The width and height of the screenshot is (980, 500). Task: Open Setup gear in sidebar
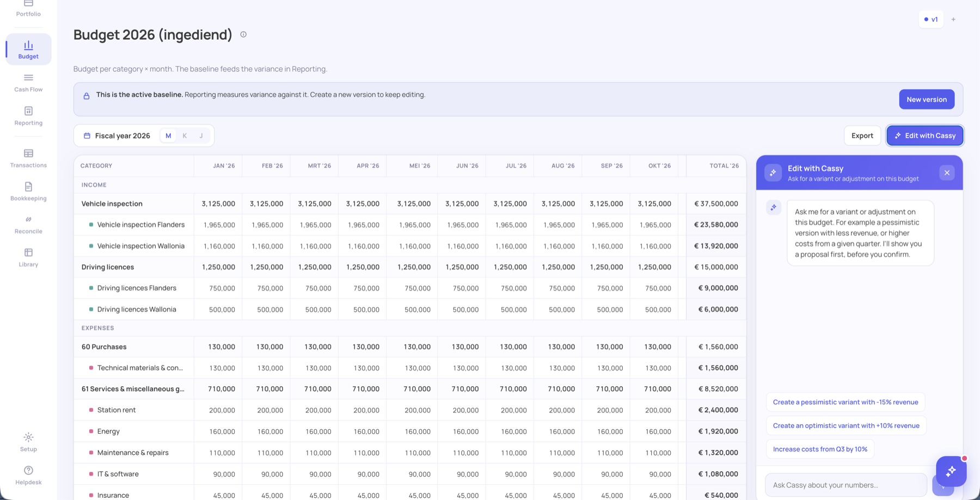(x=28, y=443)
